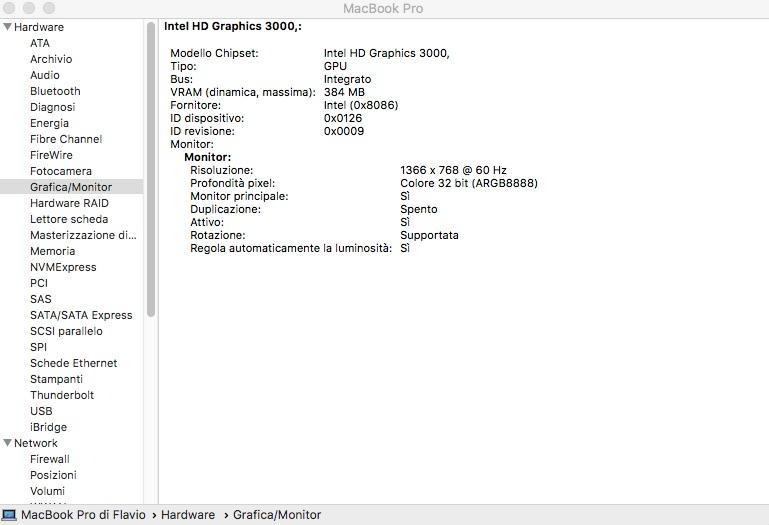Open the FireWire entry

pyautogui.click(x=51, y=155)
